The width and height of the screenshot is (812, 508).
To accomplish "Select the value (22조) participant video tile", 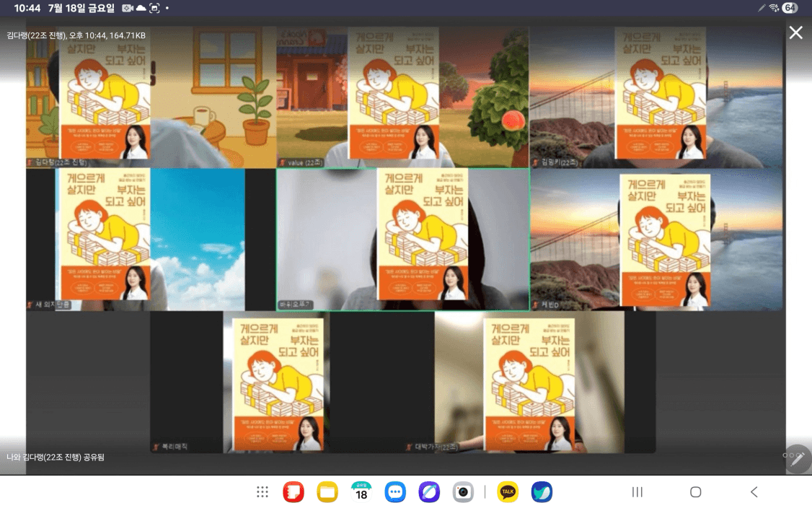I will click(x=402, y=97).
